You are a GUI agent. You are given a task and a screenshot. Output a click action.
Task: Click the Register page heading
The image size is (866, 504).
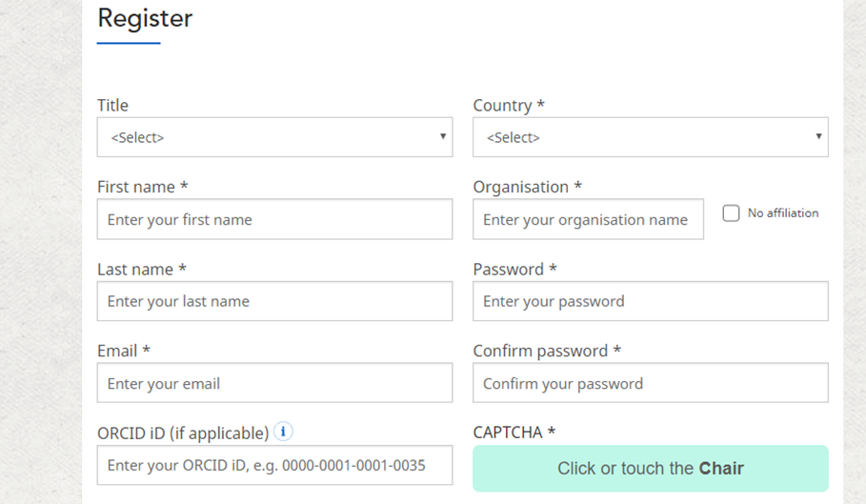tap(145, 18)
